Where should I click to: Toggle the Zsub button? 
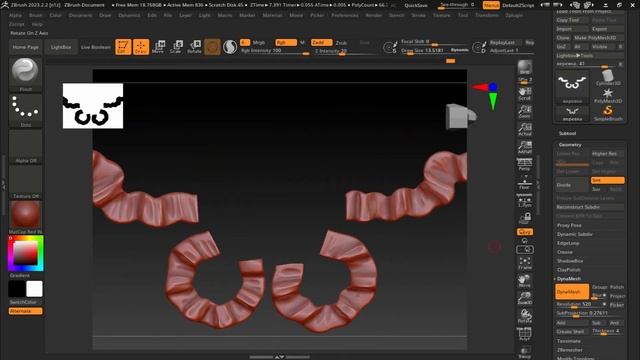[341, 42]
